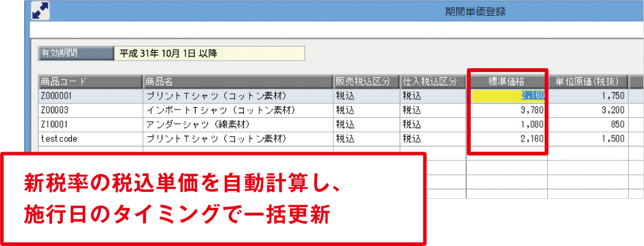Select product code Z000001 cell

90,96
